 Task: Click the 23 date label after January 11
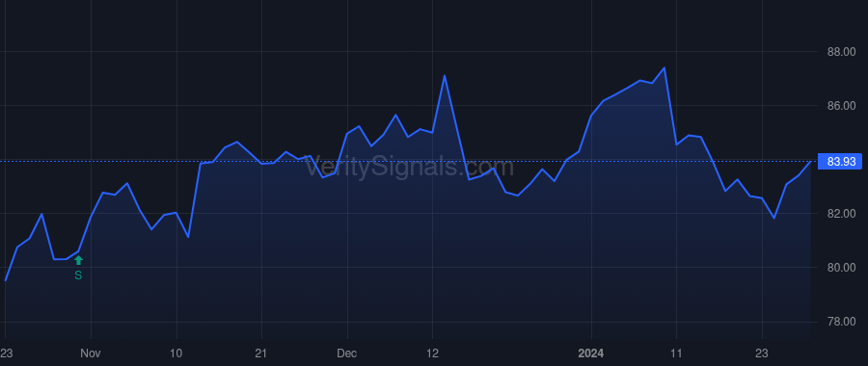coord(762,353)
